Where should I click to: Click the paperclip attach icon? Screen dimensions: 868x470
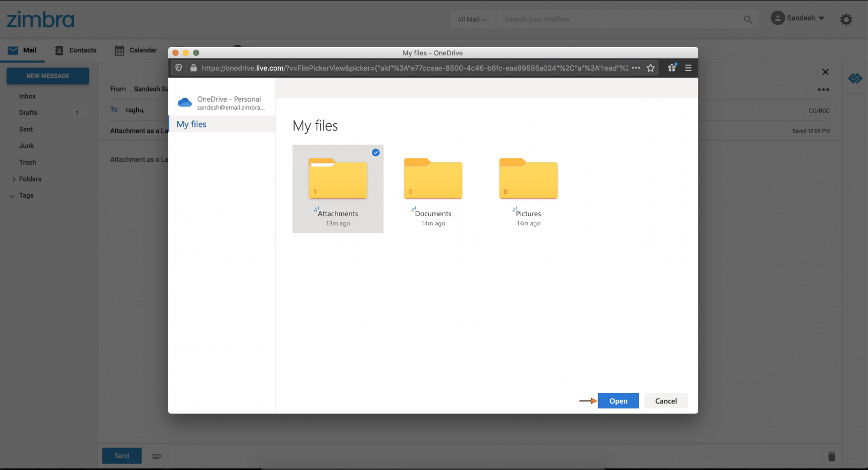(x=156, y=457)
